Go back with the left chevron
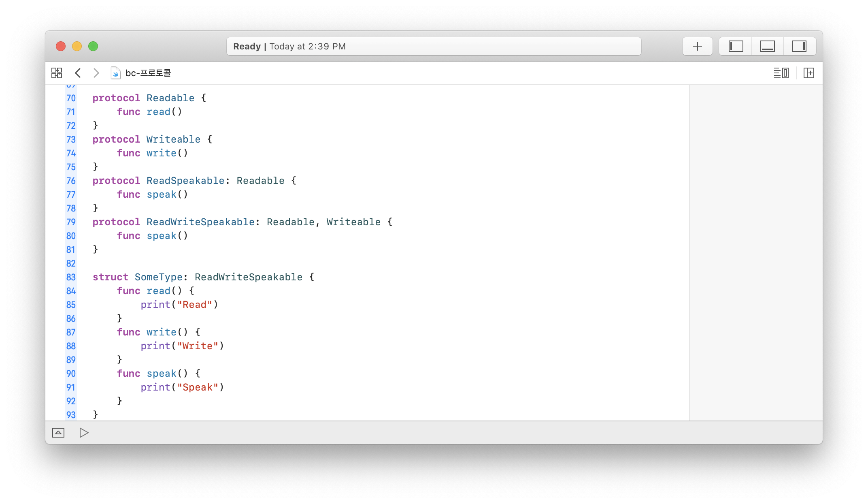 click(x=78, y=73)
